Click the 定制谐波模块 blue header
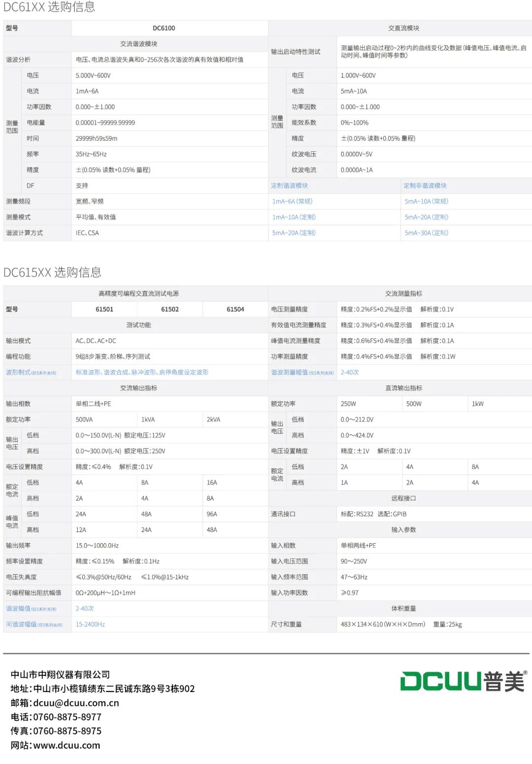 (289, 186)
